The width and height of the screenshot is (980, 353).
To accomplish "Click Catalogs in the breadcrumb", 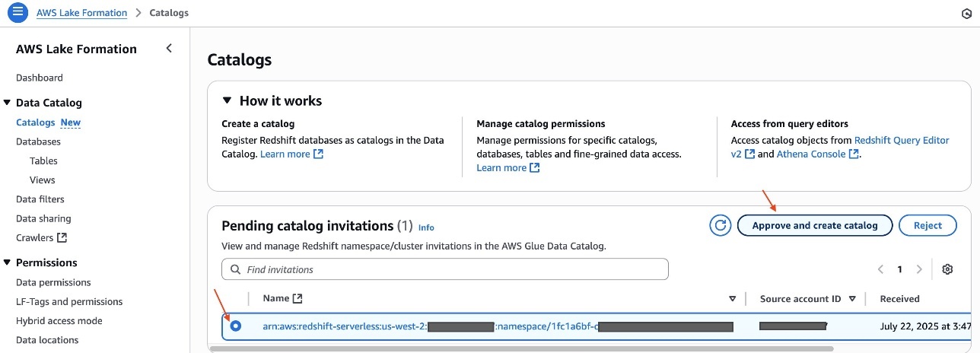I will (169, 13).
